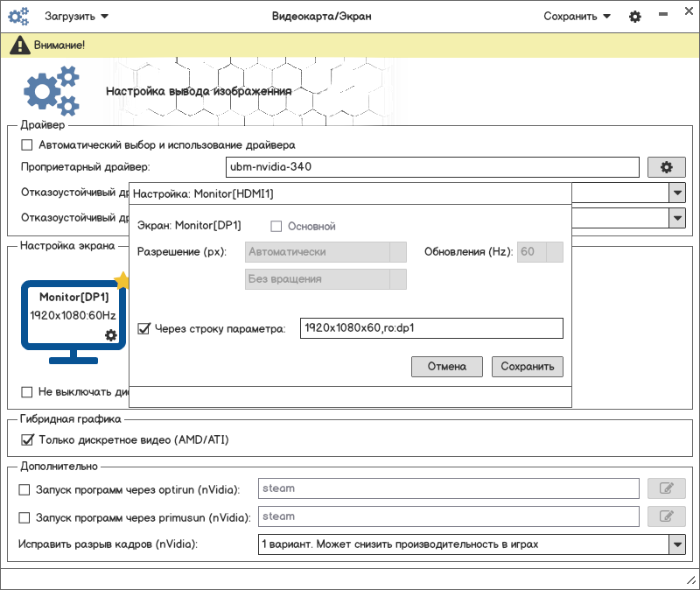Click the Настройка: Monitor[HDMI1] dialog title
700x590 pixels.
[x=203, y=193]
